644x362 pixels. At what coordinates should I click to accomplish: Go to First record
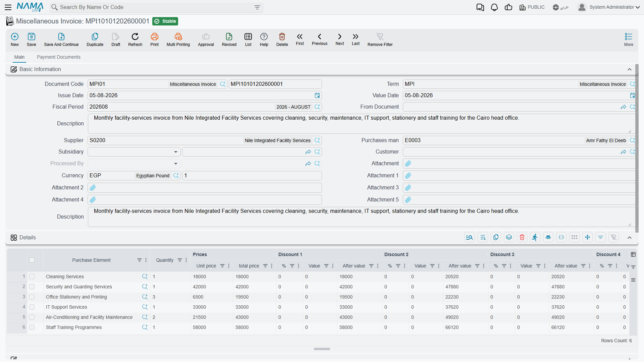click(x=300, y=39)
